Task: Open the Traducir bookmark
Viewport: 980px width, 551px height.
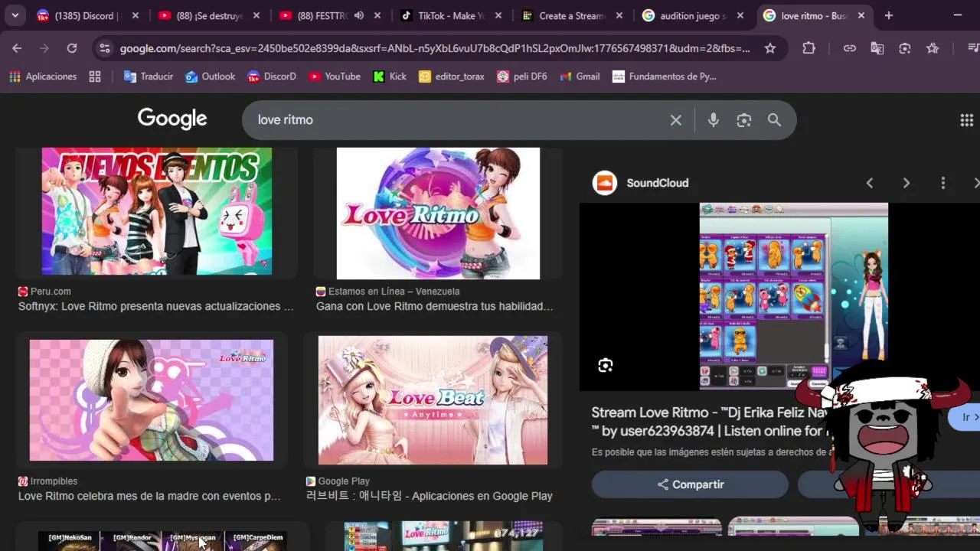Action: pos(149,77)
